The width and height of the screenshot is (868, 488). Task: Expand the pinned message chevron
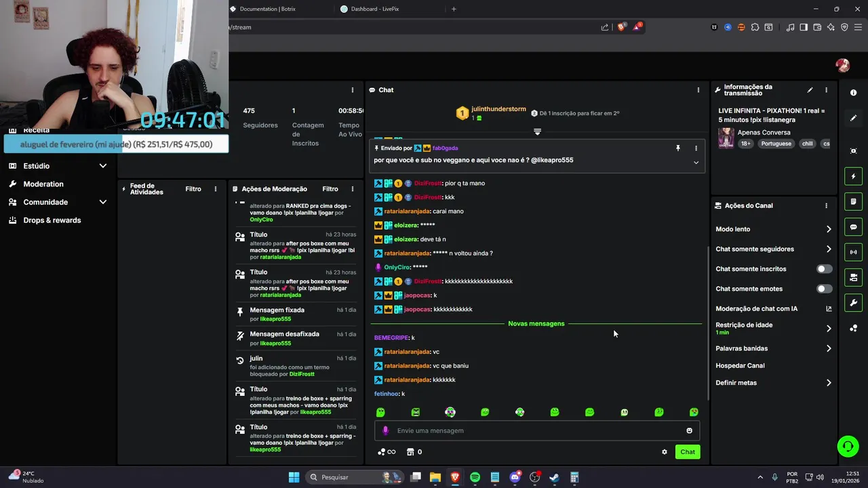coord(696,163)
